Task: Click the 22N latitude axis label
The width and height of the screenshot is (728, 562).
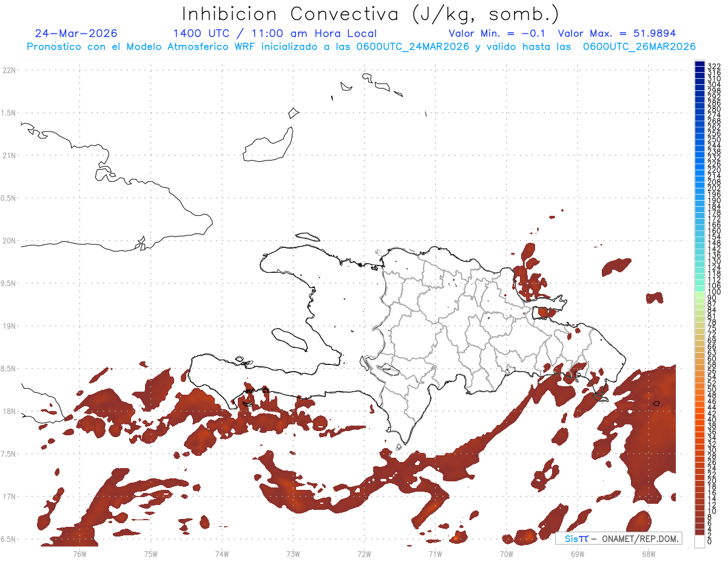Action: pyautogui.click(x=10, y=70)
